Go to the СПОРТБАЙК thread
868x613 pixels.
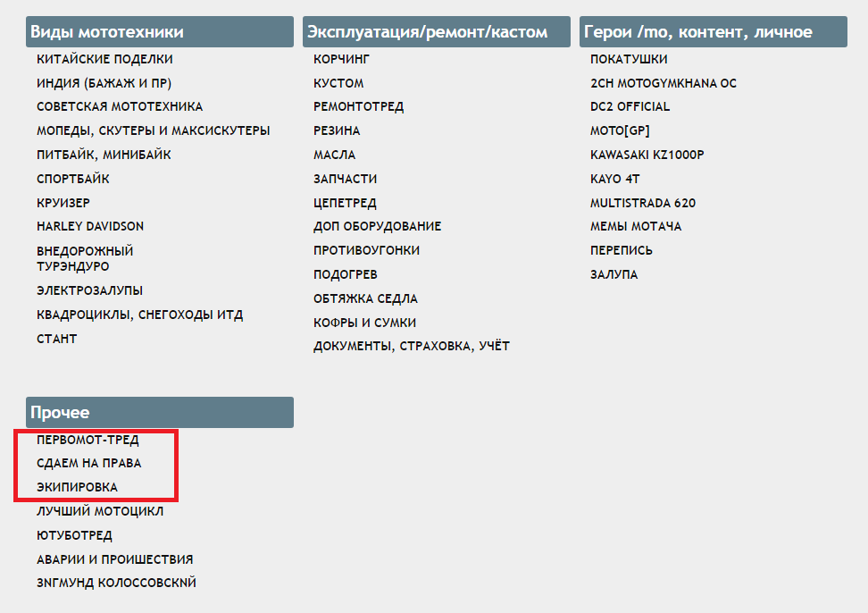pyautogui.click(x=72, y=179)
